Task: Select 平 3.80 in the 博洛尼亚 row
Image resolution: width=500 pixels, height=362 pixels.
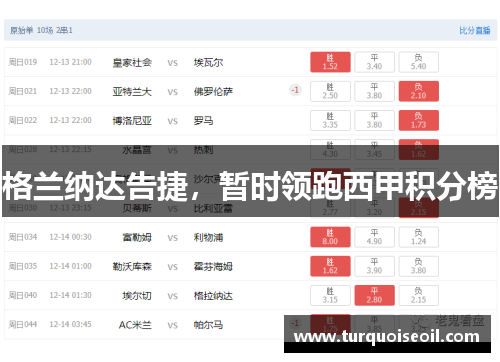Action: (374, 120)
